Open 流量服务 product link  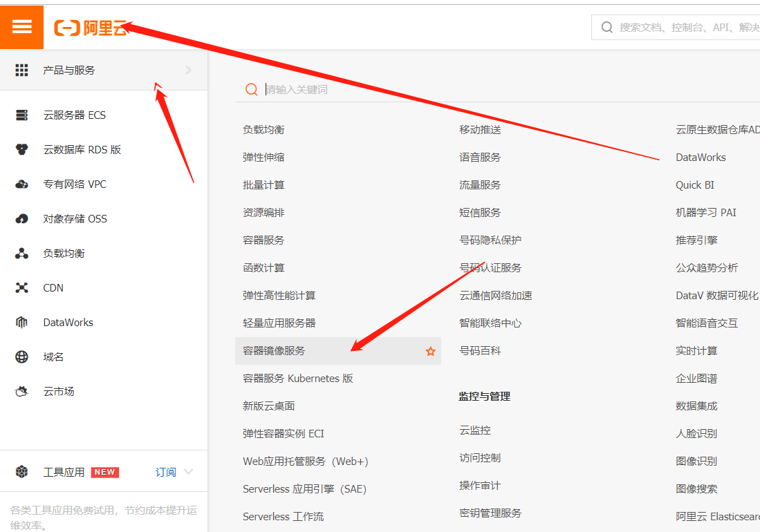pos(481,185)
